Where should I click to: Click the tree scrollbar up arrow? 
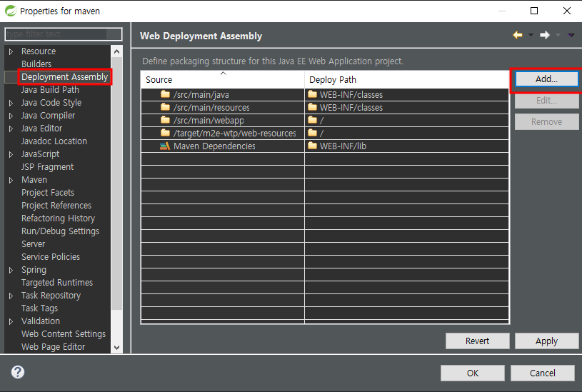[x=117, y=51]
